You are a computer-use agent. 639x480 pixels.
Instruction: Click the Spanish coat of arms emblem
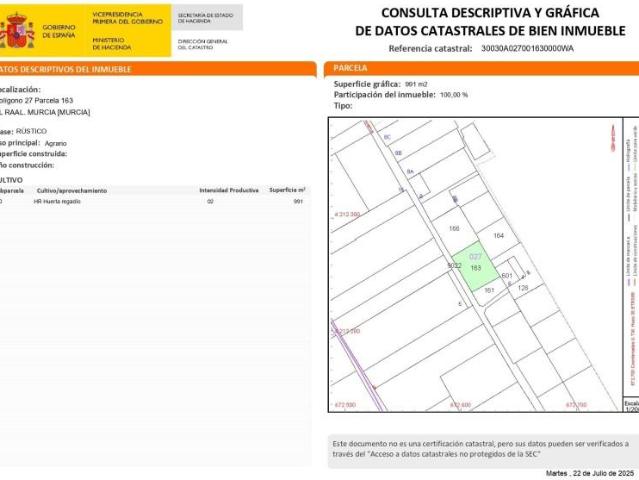(x=17, y=31)
